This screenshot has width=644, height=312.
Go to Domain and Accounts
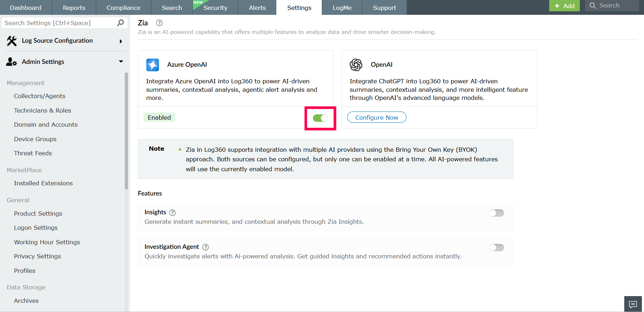click(46, 125)
